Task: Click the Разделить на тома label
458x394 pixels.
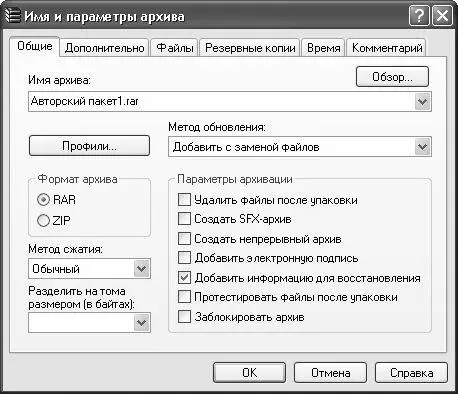Action: coord(81,297)
